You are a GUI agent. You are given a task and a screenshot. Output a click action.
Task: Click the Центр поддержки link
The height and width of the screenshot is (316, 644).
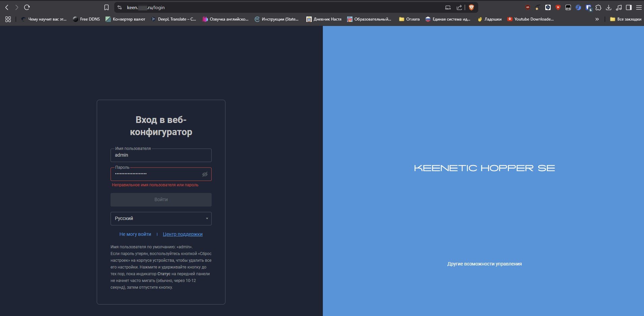pos(183,234)
